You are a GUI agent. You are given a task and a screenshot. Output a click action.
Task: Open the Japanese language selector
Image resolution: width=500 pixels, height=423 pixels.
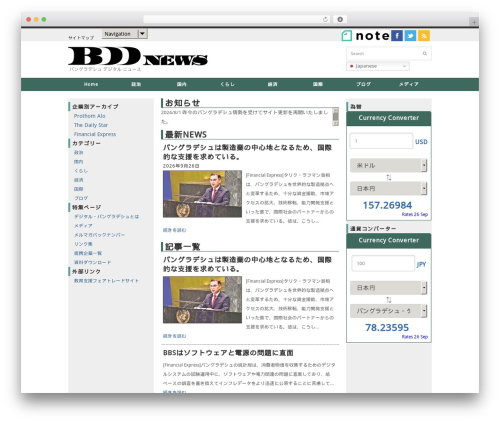pos(378,66)
